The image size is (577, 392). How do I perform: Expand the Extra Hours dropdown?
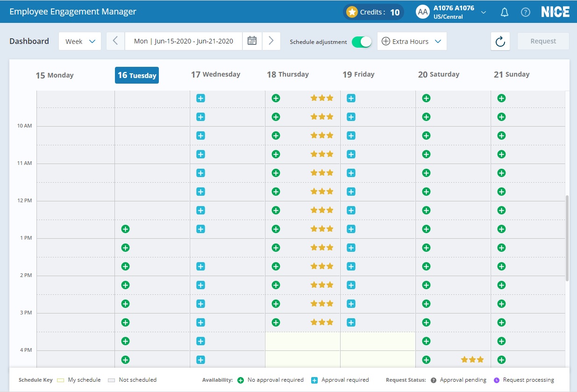tap(412, 41)
